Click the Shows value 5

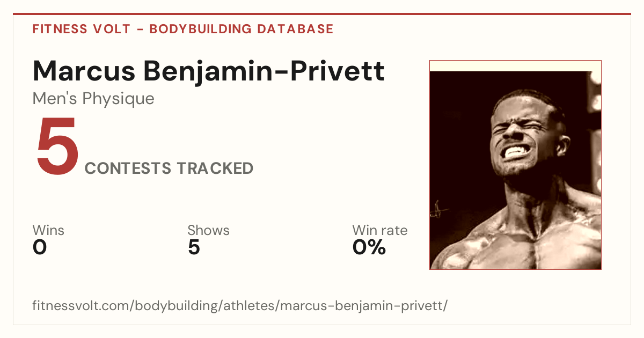point(194,247)
